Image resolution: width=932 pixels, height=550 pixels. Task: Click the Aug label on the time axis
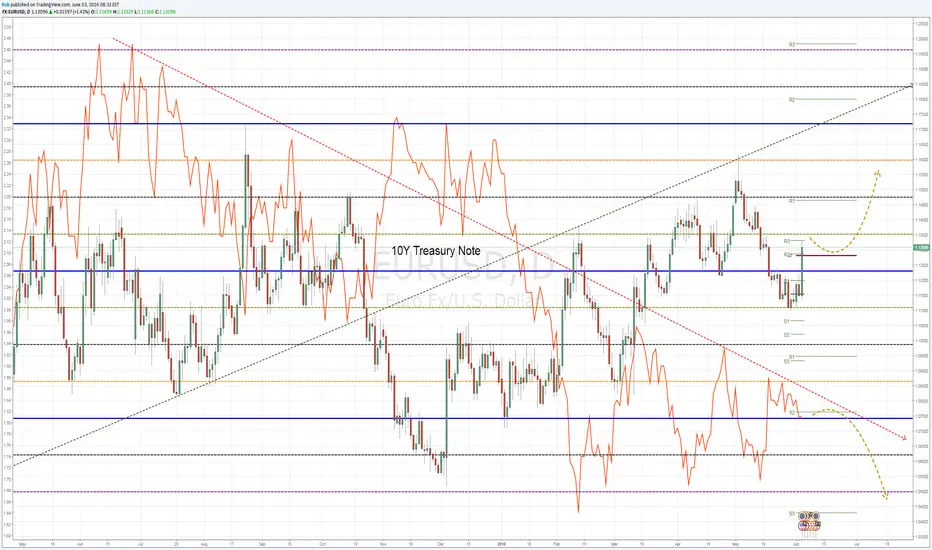point(204,544)
